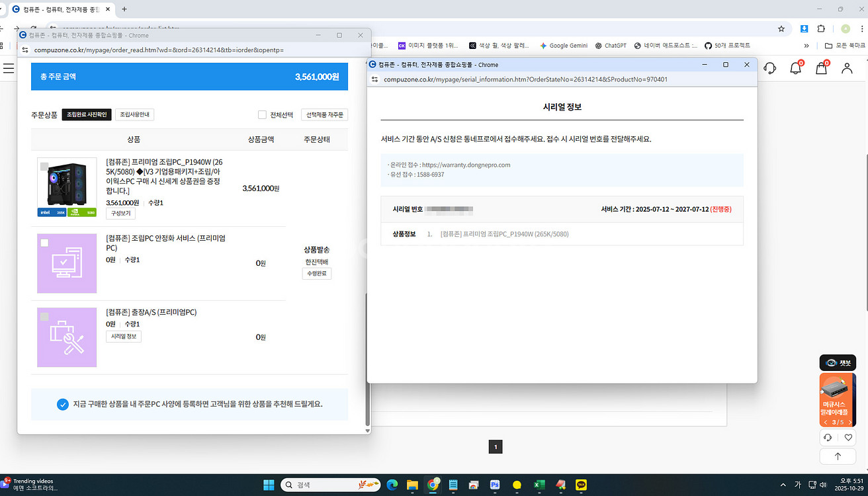The width and height of the screenshot is (868, 496).
Task: Open the 모든 북마크 bookmarks folder
Action: point(846,46)
